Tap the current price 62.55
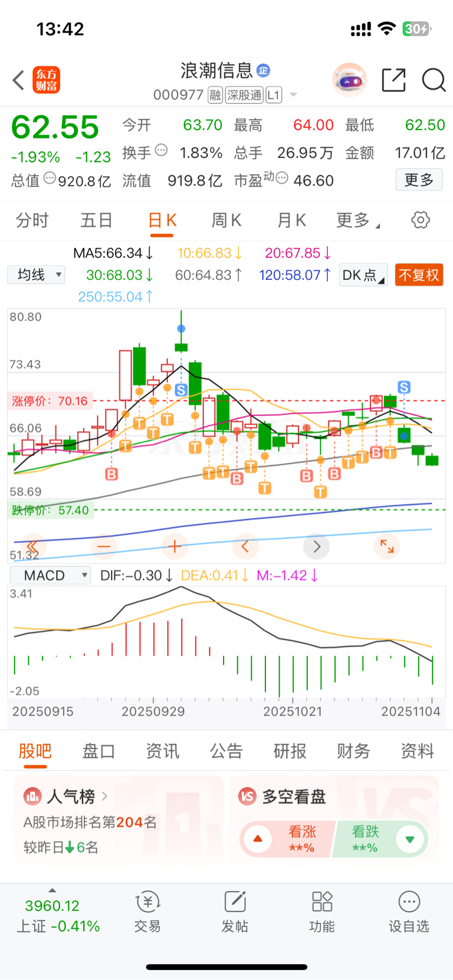The image size is (453, 980). [55, 127]
